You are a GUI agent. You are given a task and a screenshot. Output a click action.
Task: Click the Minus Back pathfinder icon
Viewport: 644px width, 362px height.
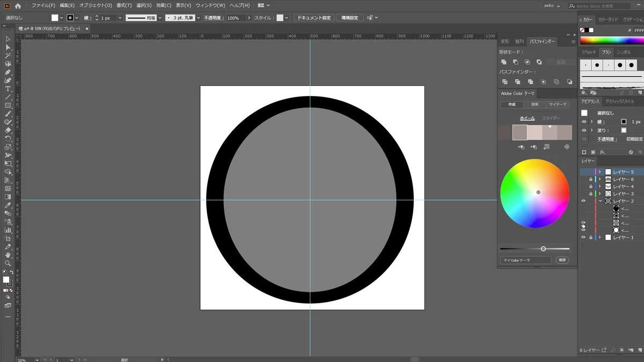pos(568,82)
